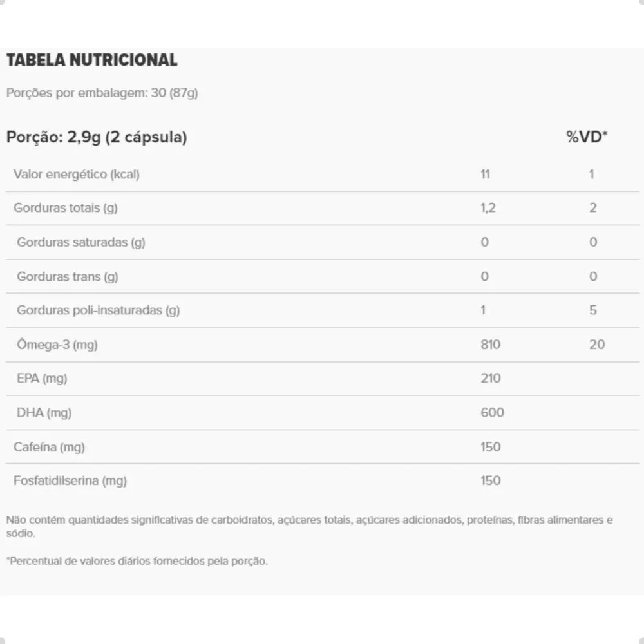The image size is (644, 644).
Task: Click the Não contém quantidades significativas note
Action: coord(309,527)
